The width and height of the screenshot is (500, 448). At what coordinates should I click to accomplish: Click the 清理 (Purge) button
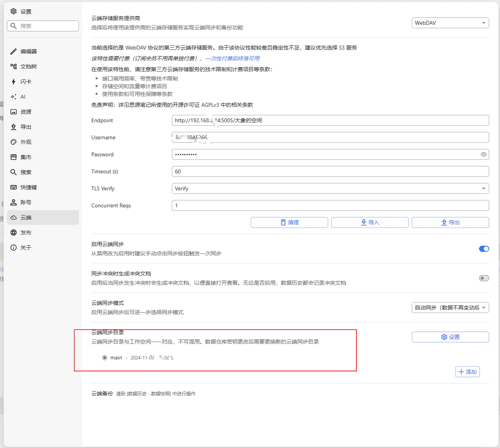coord(289,222)
